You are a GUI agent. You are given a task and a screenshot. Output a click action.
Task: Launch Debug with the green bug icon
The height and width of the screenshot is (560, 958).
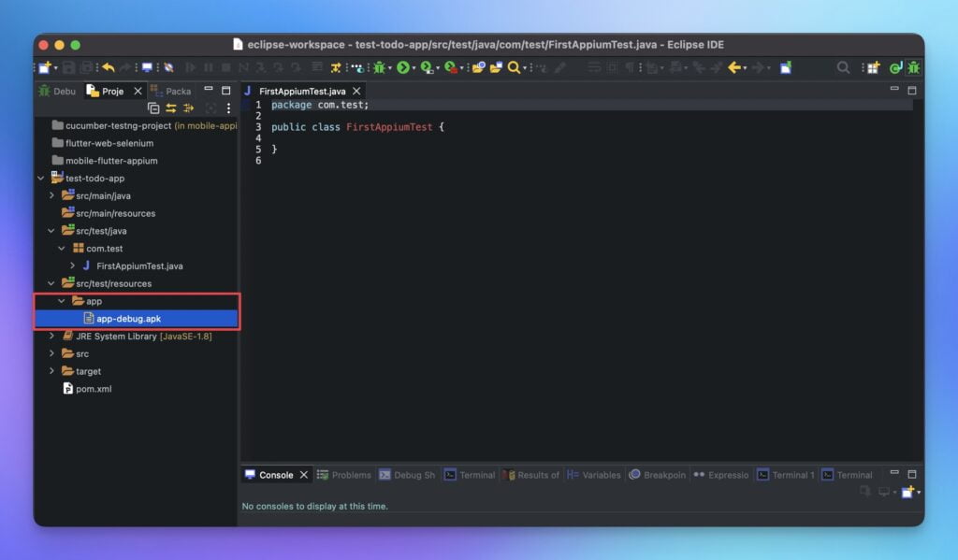[x=380, y=68]
